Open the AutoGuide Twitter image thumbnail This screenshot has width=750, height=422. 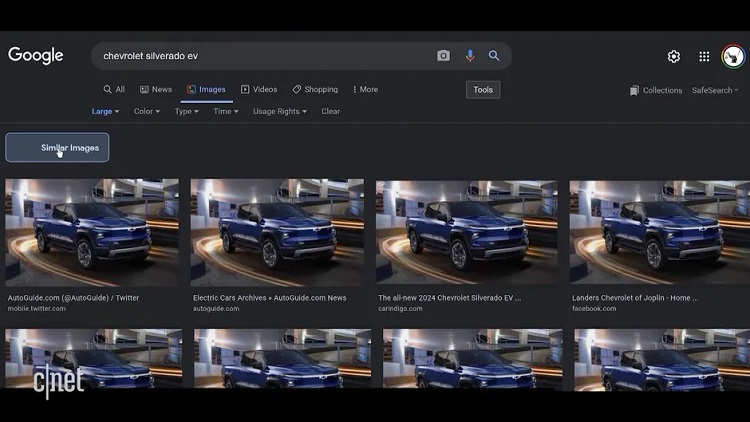pyautogui.click(x=92, y=232)
